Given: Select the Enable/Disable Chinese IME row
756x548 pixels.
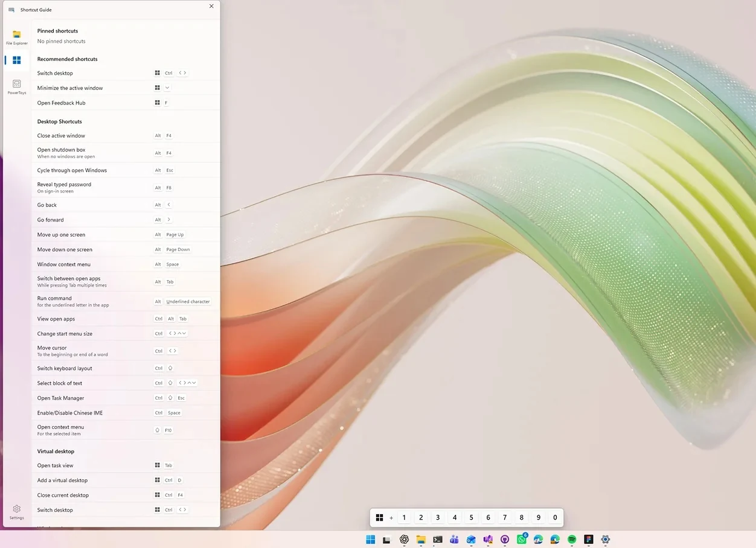Looking at the screenshot, I should (x=126, y=413).
